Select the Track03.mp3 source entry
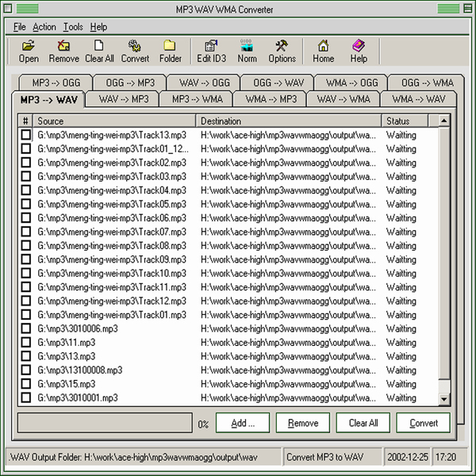 [112, 176]
